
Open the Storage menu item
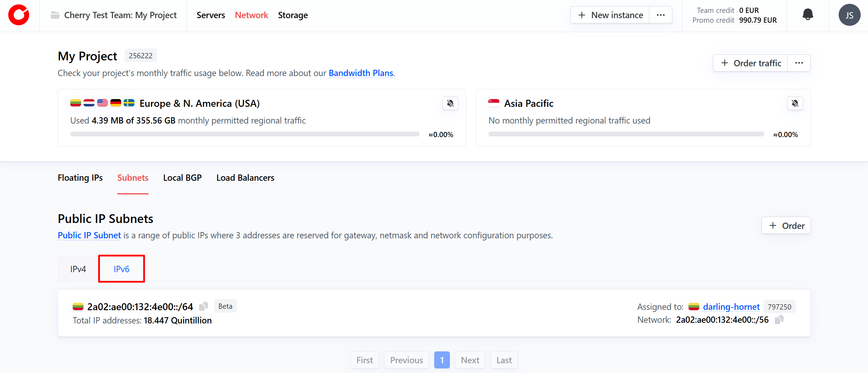click(x=293, y=15)
